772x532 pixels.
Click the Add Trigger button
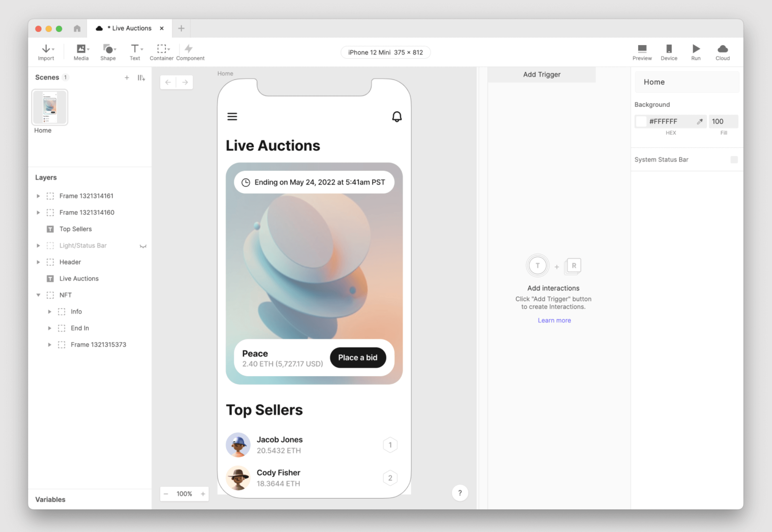542,75
